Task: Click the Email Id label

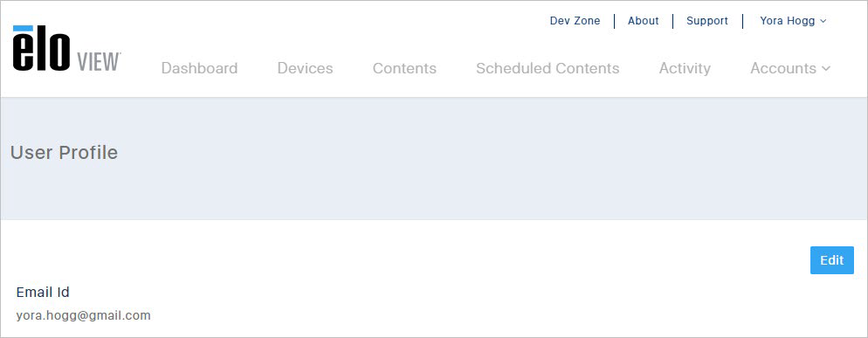Action: (x=43, y=292)
